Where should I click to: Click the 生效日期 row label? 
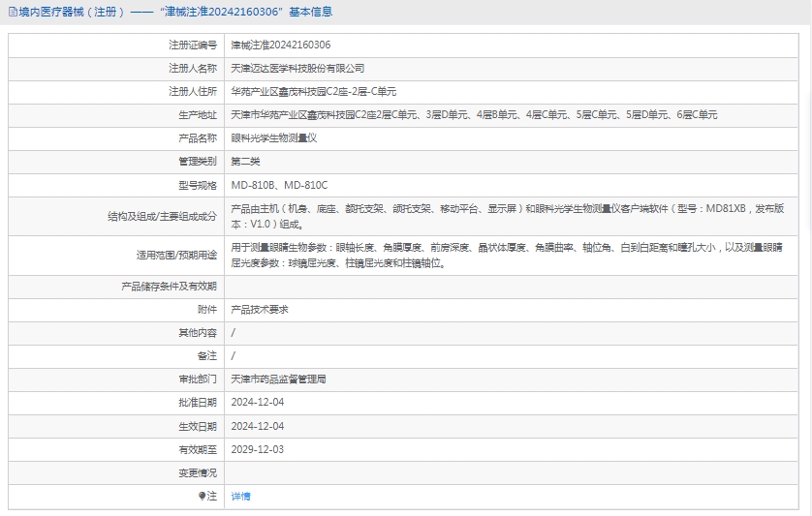point(198,425)
